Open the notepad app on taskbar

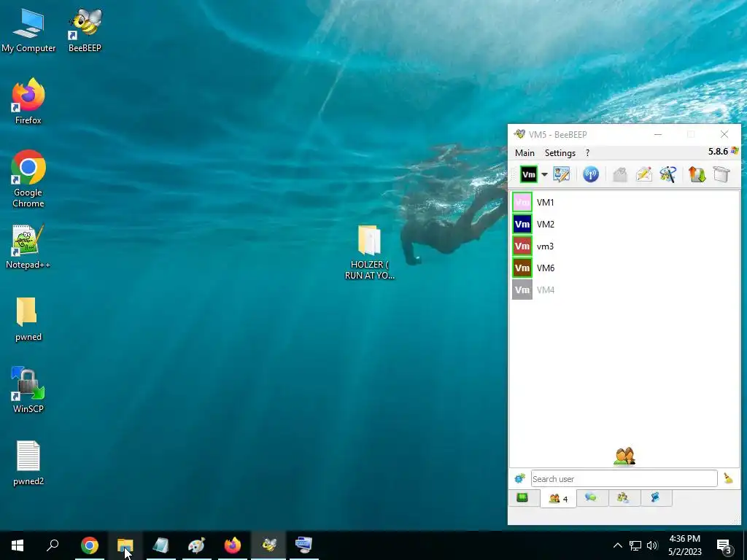[161, 545]
